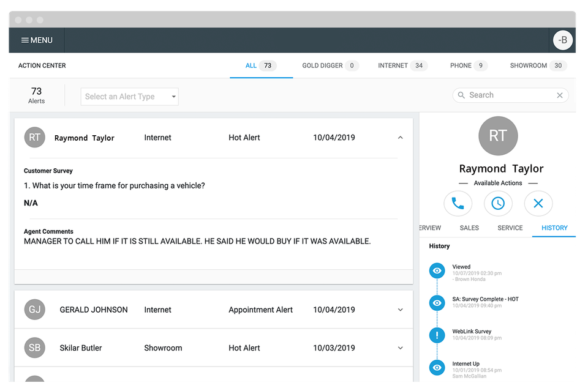Viewport: 588px width, 383px height.
Task: Click the search magnifier icon in the search bar
Action: click(461, 95)
